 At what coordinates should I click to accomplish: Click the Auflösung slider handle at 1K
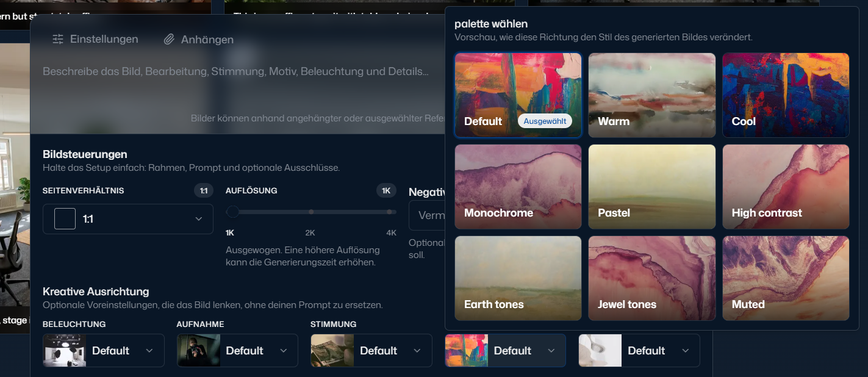[x=232, y=212]
